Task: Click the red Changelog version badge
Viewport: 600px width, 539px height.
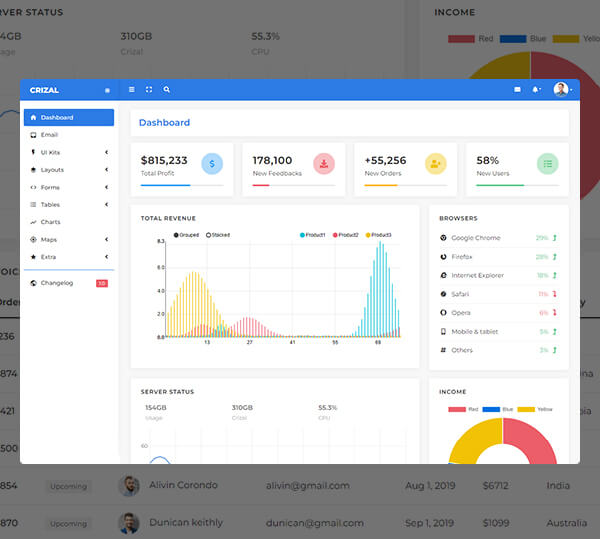Action: [102, 283]
